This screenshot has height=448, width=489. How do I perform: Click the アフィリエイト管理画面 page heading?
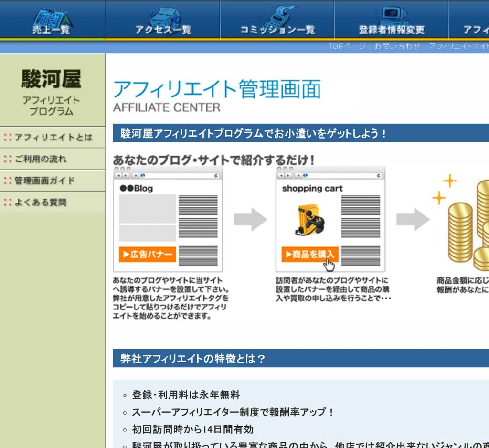pos(217,90)
